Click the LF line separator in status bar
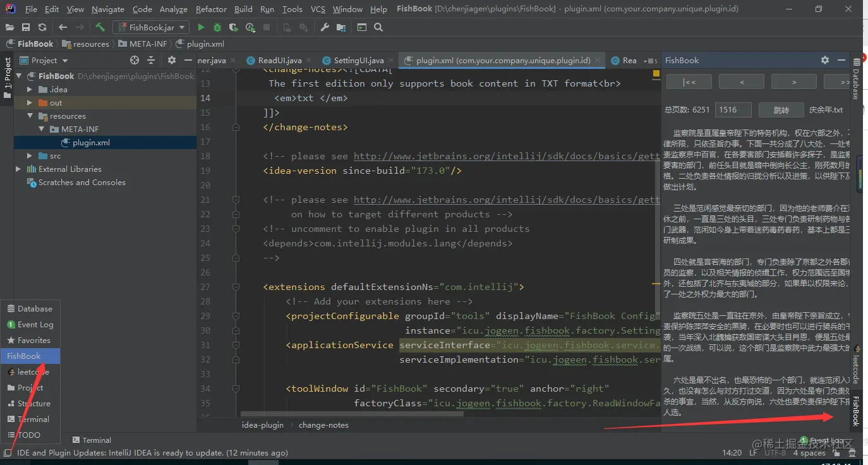 coord(754,452)
